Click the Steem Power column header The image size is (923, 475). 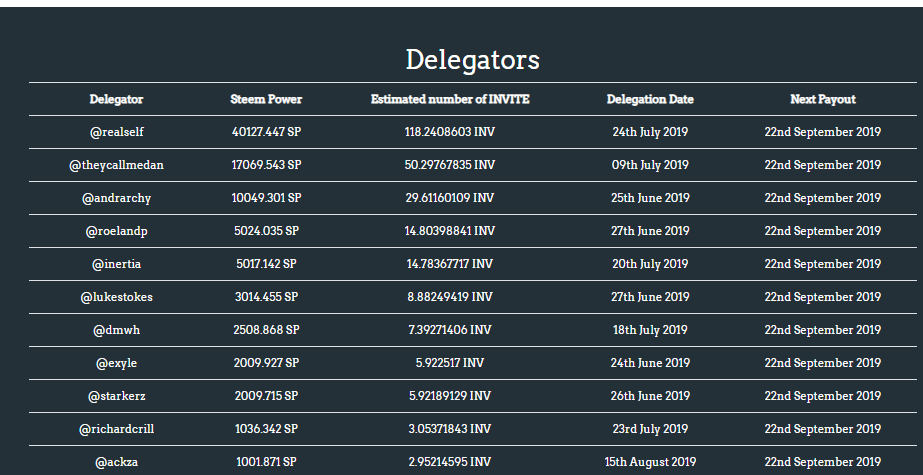coord(266,99)
